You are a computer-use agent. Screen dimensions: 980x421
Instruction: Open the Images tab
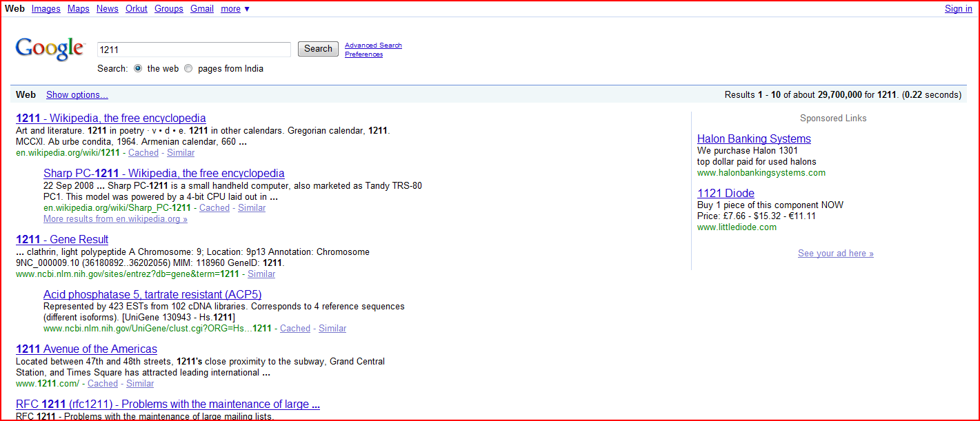(46, 9)
